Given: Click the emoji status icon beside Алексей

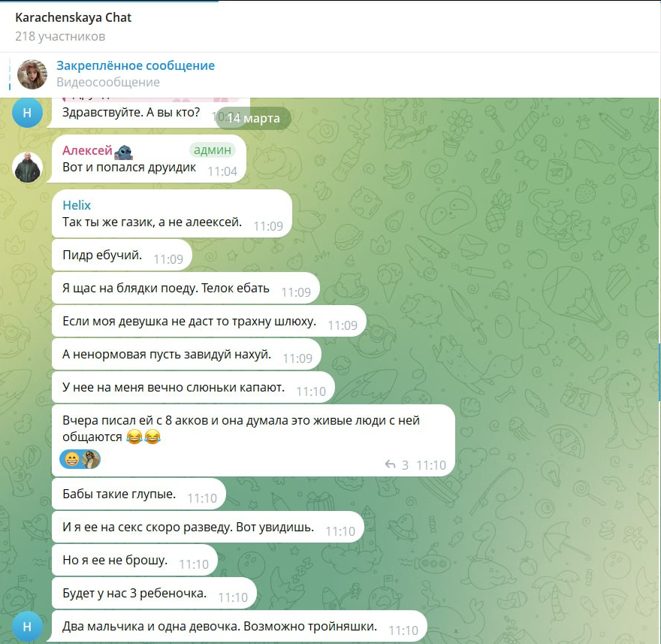Looking at the screenshot, I should coord(123,151).
